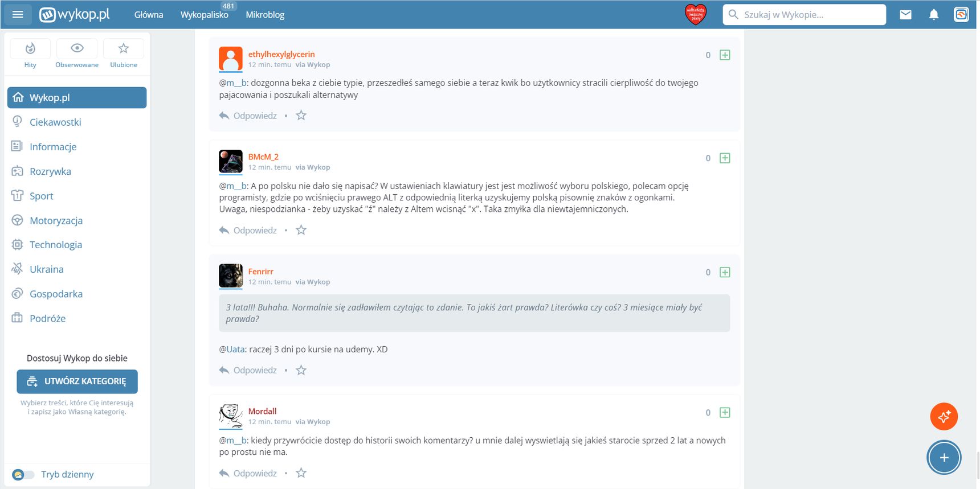
Task: Open ethylhexylglycerin username link
Action: point(281,54)
